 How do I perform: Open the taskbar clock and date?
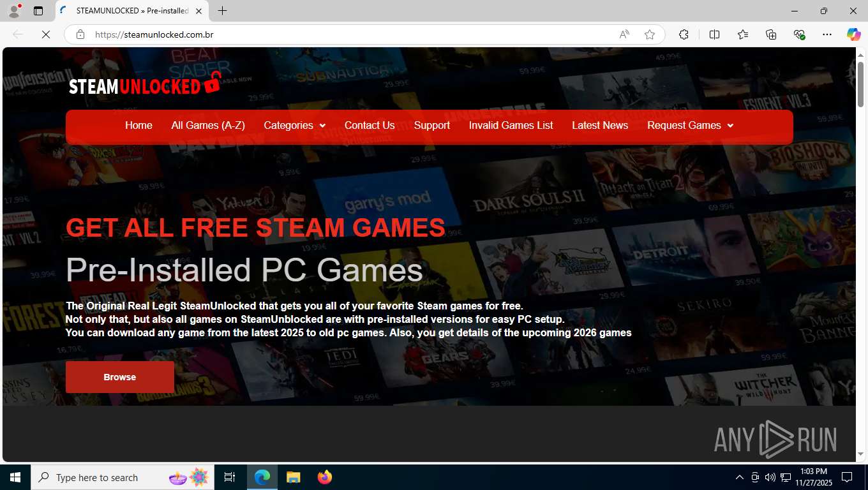tap(812, 477)
